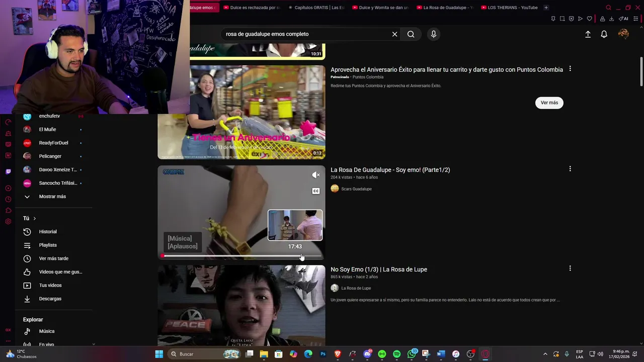Open a new browser tab with plus
The height and width of the screenshot is (362, 644).
coord(546,8)
